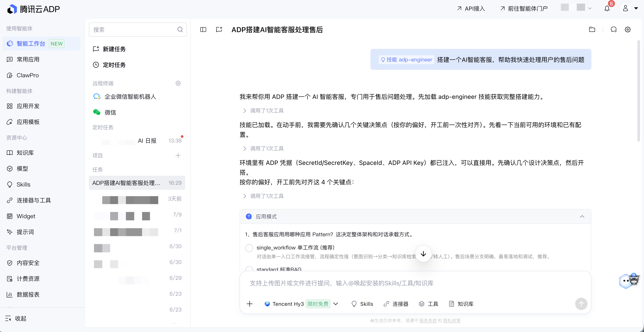Open 工具 in input toolbar
This screenshot has height=332, width=644.
point(428,304)
